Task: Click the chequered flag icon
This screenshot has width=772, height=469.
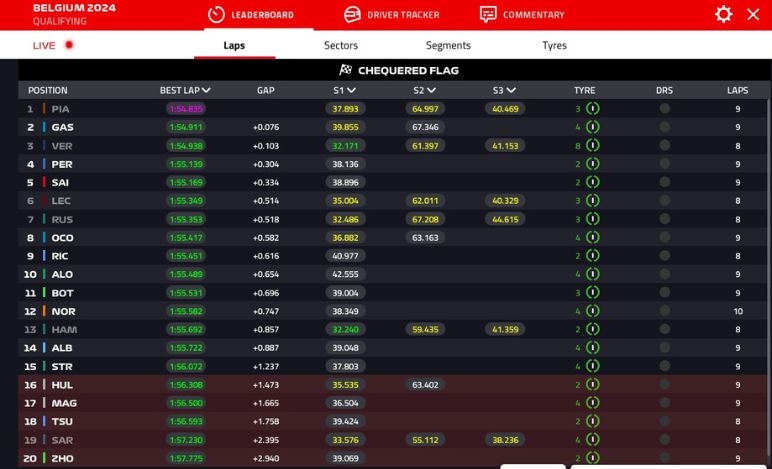Action: coord(346,70)
